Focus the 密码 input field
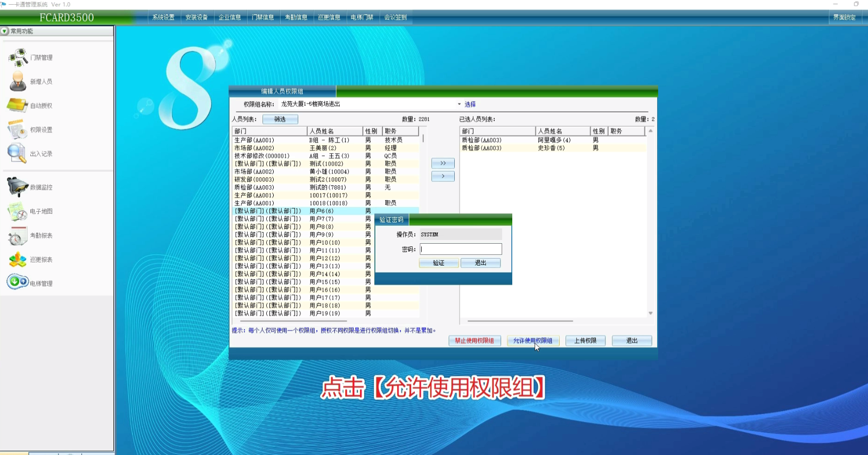Viewport: 868px width, 455px height. coord(461,249)
